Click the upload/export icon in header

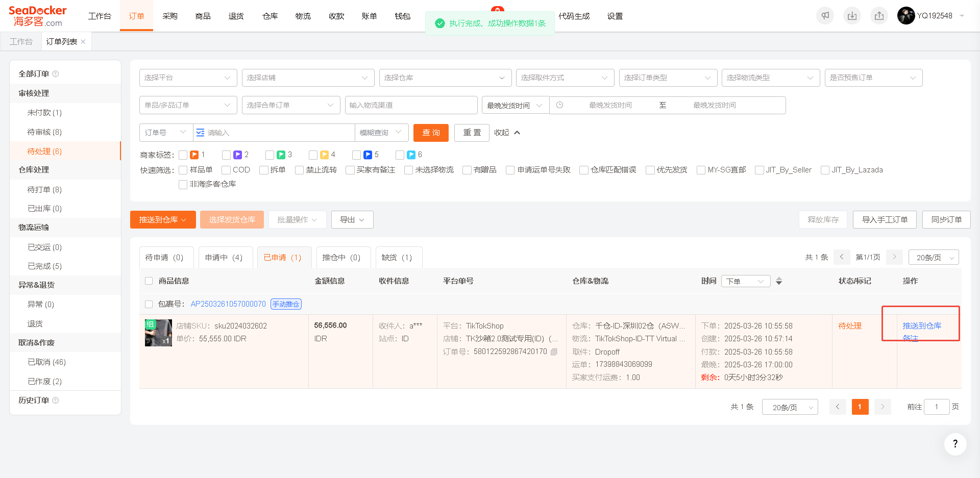point(879,16)
